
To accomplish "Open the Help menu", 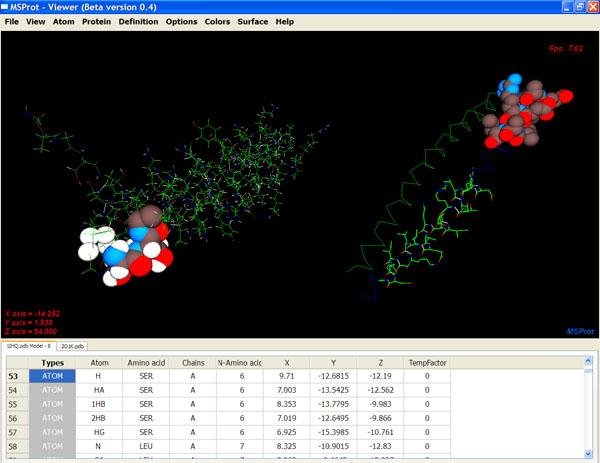I will click(x=285, y=22).
